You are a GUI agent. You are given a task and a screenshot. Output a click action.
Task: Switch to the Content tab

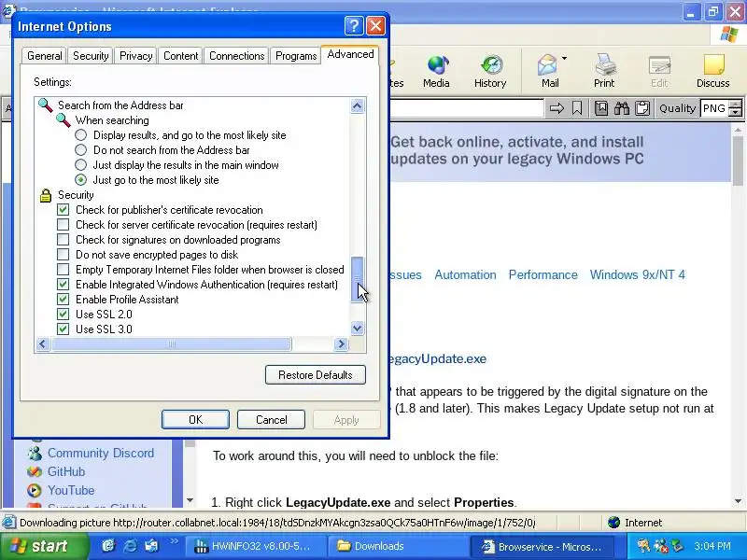click(180, 56)
